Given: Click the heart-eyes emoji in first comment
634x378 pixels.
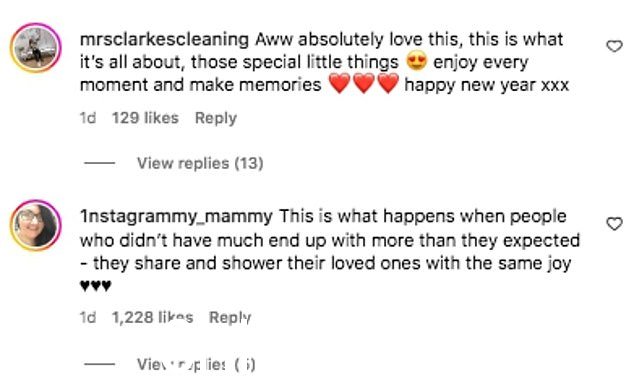Looking at the screenshot, I should pos(416,61).
